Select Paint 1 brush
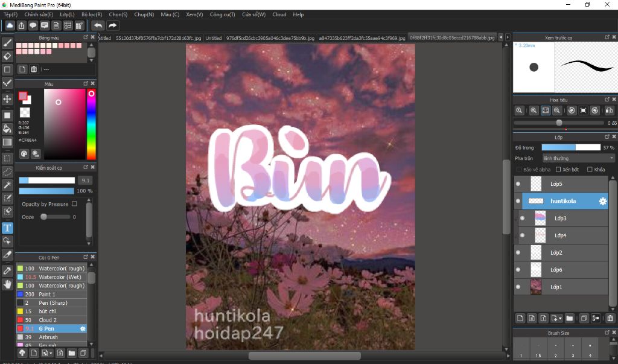 (x=51, y=294)
